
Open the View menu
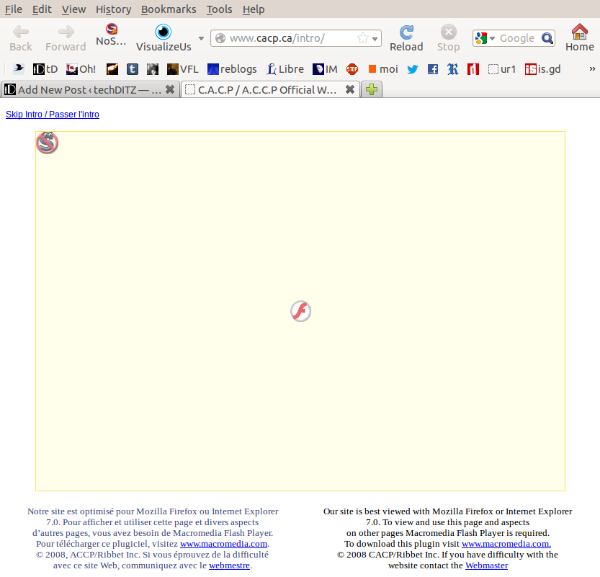(x=74, y=9)
